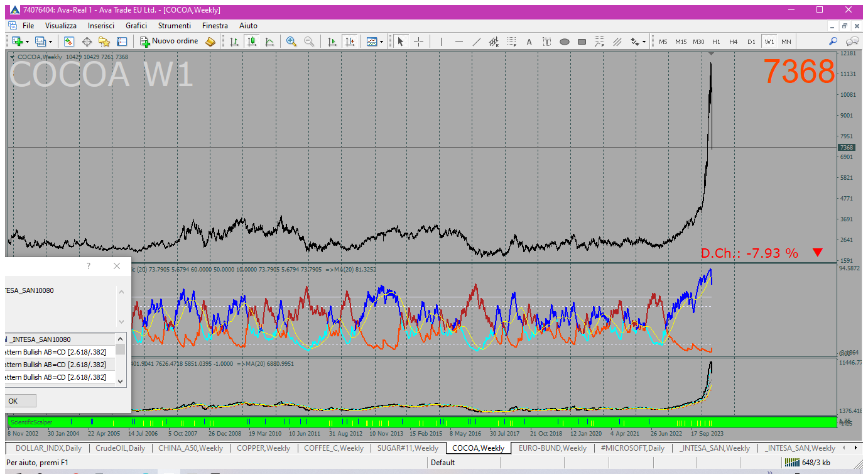Click the Default profile in status bar

pos(443,463)
